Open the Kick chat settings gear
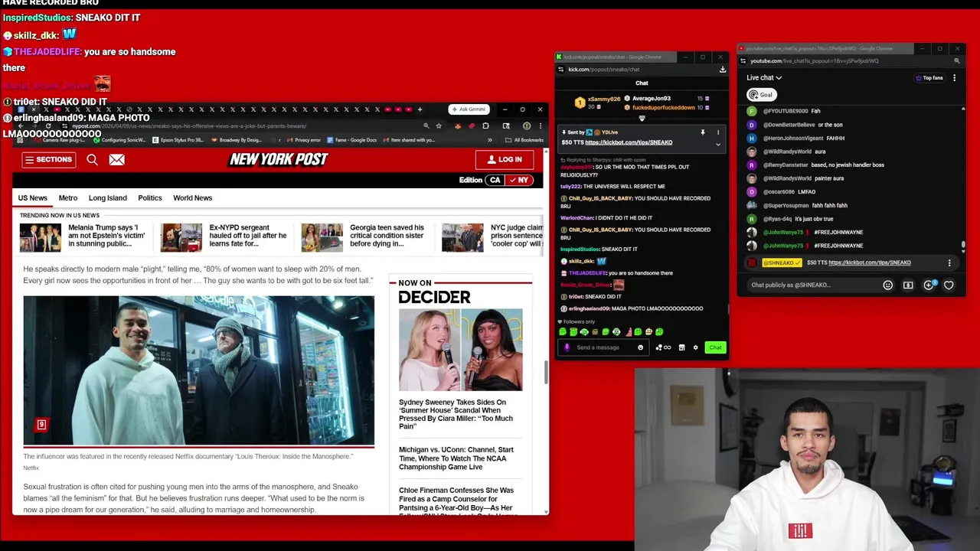980x551 pixels. 695,347
